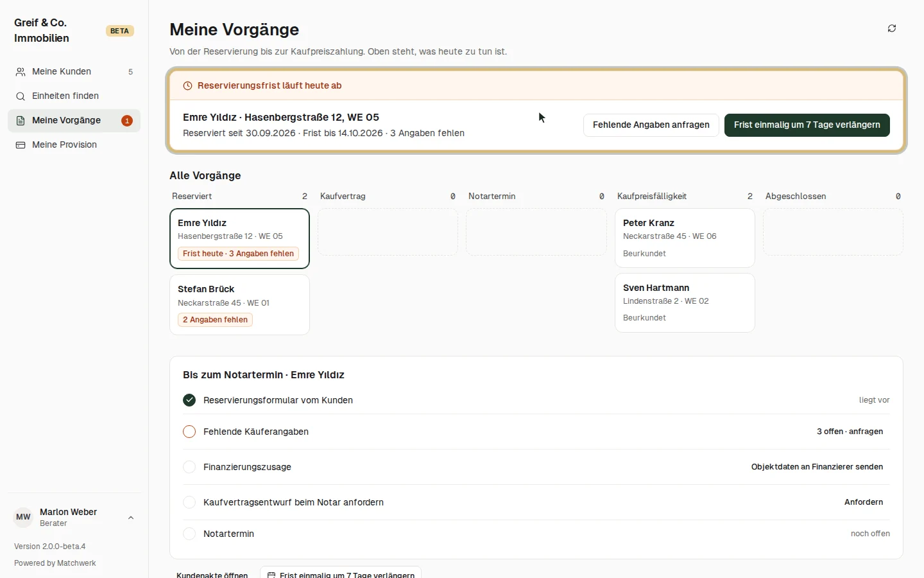Click Fehlende Angaben anfragen button
This screenshot has height=578, width=924.
pos(651,125)
